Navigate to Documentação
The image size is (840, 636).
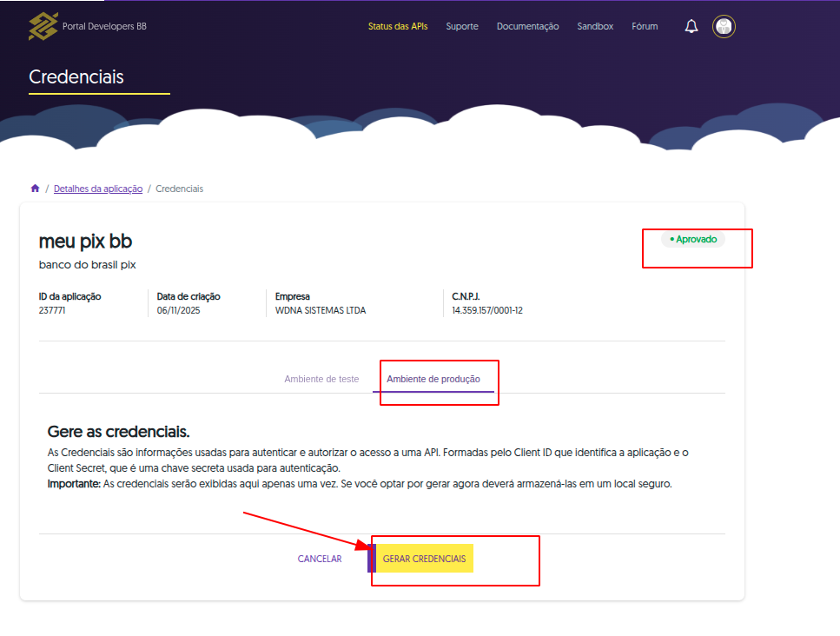(x=527, y=27)
